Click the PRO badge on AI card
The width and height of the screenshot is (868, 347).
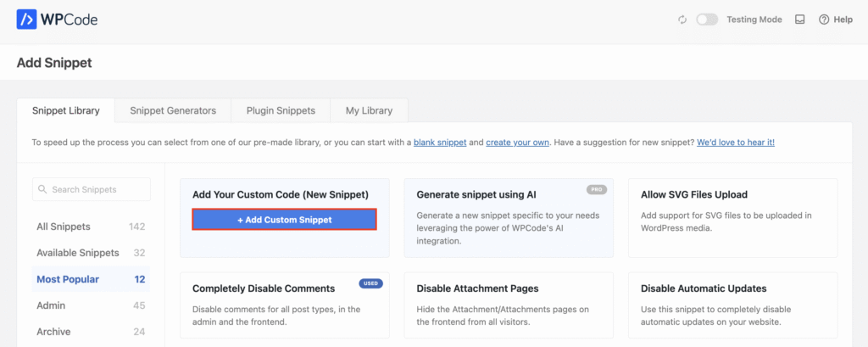click(x=597, y=189)
